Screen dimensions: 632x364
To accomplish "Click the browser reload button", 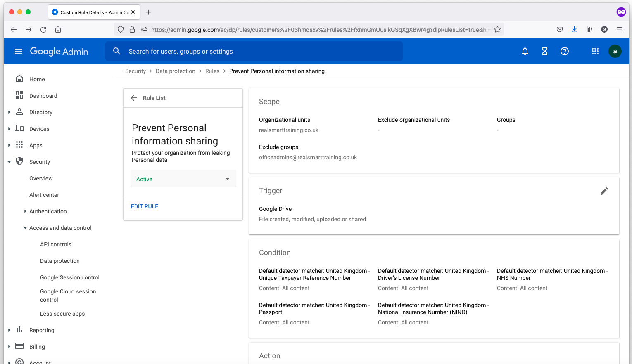I will (43, 30).
